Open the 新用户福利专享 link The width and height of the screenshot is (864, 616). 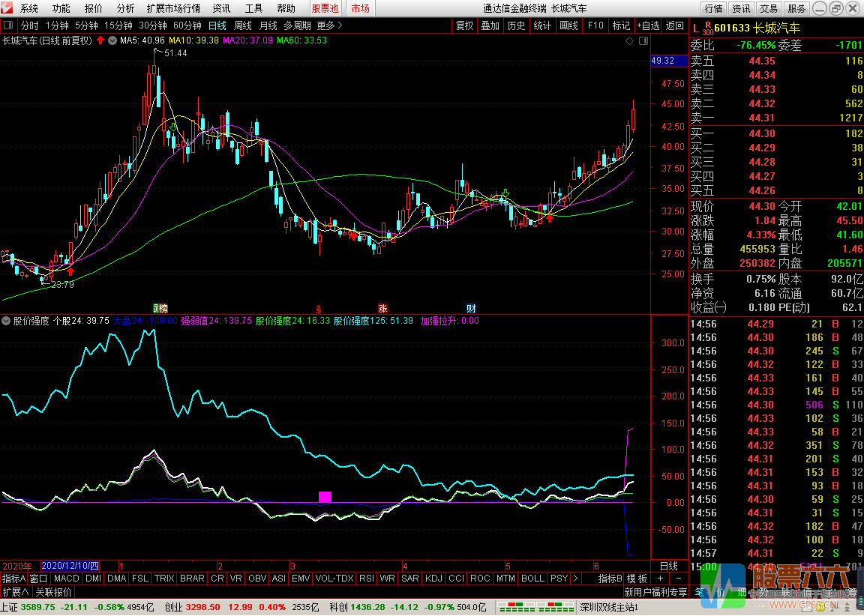[655, 592]
